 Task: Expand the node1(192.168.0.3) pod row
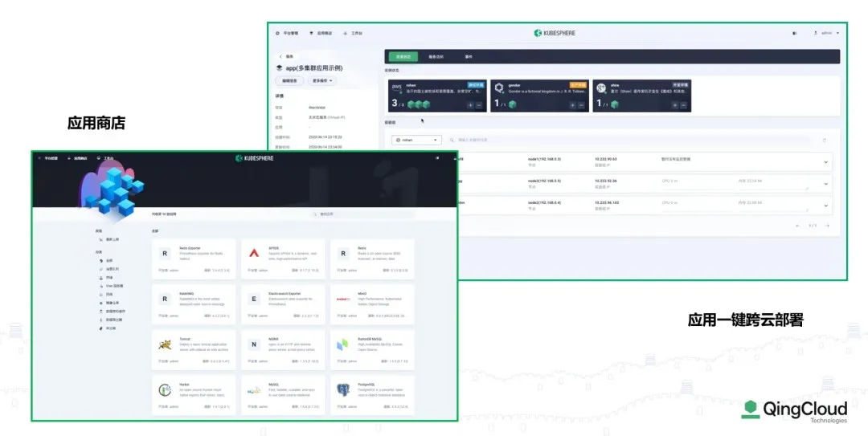click(x=825, y=162)
